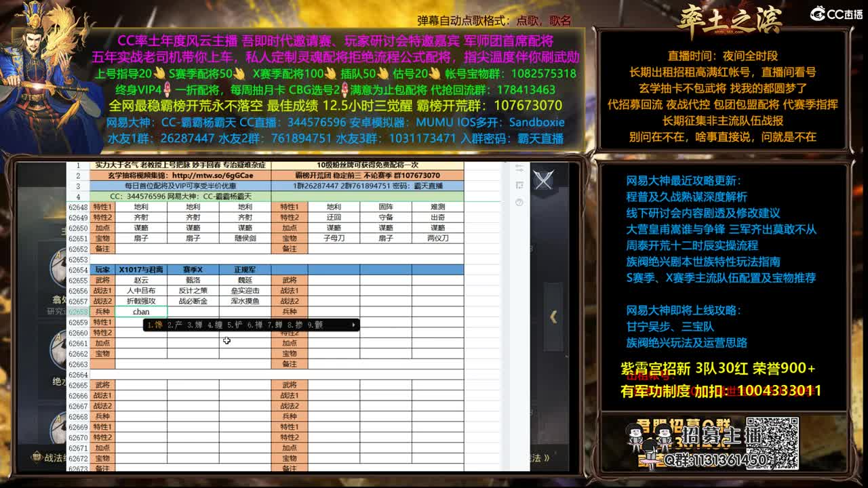
Task: Click the text "周泰开荒十二时辰实操流程"
Action: point(692,245)
